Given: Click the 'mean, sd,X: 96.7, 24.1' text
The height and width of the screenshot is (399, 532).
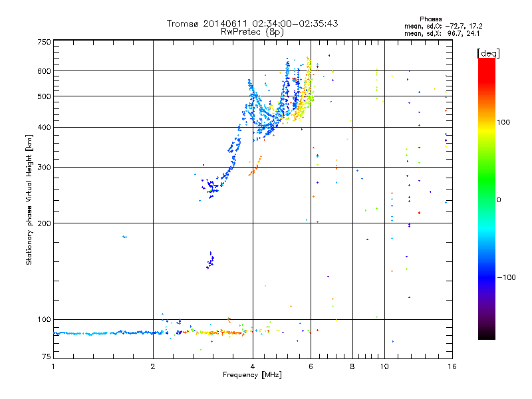Looking at the screenshot, I should pos(442,34).
